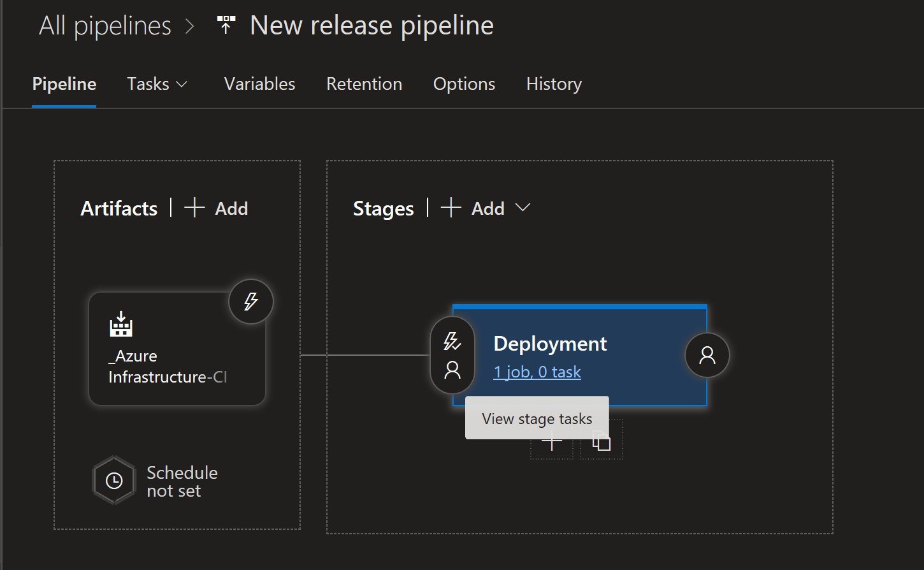Switch to the Variables tab

click(260, 84)
